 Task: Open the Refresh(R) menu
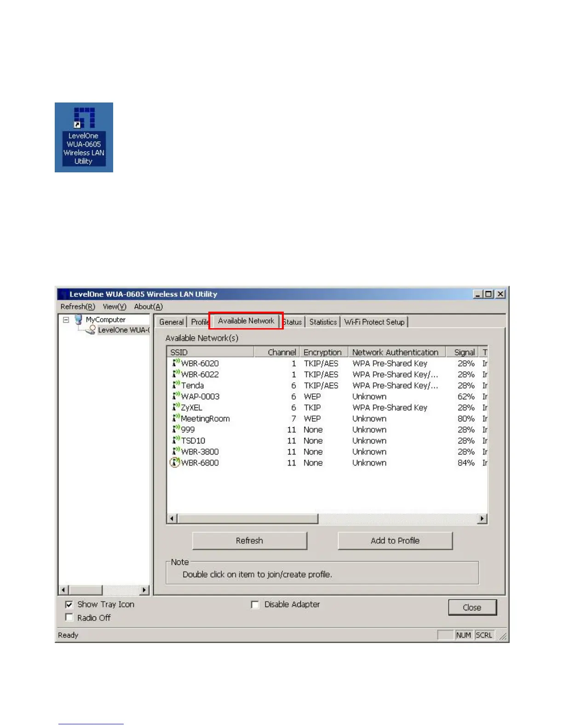click(x=78, y=307)
